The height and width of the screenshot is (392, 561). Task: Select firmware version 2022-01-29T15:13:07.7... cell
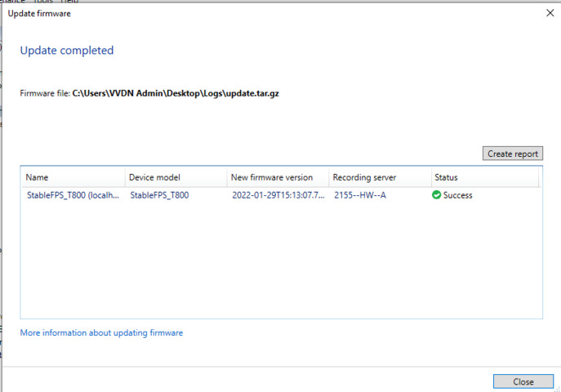278,195
